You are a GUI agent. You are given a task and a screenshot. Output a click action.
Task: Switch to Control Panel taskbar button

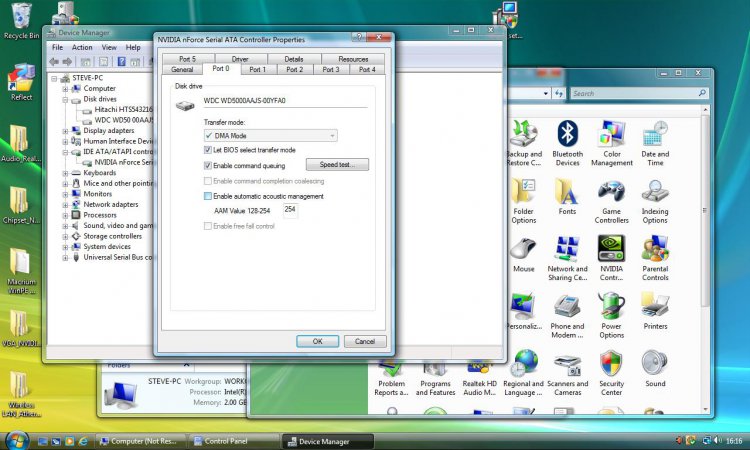pos(234,441)
